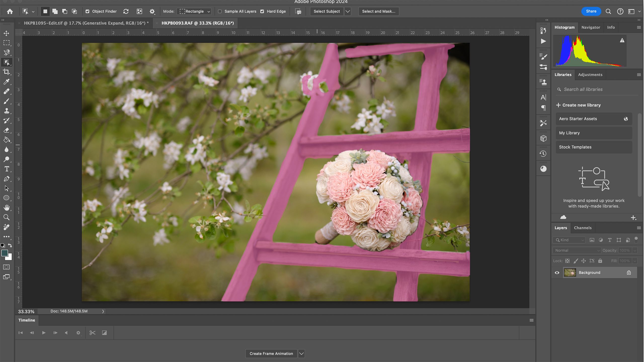Select the Crop tool

[x=7, y=72]
